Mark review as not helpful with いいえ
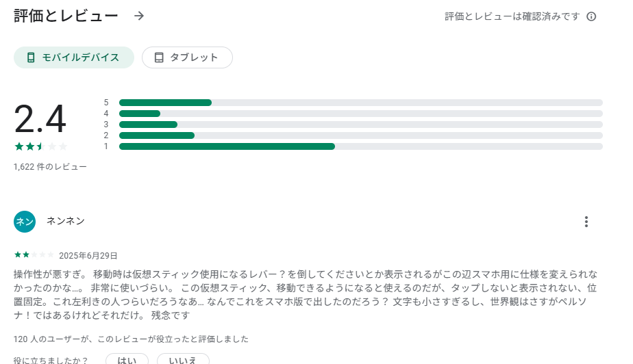This screenshot has height=364, width=633. pos(183,360)
